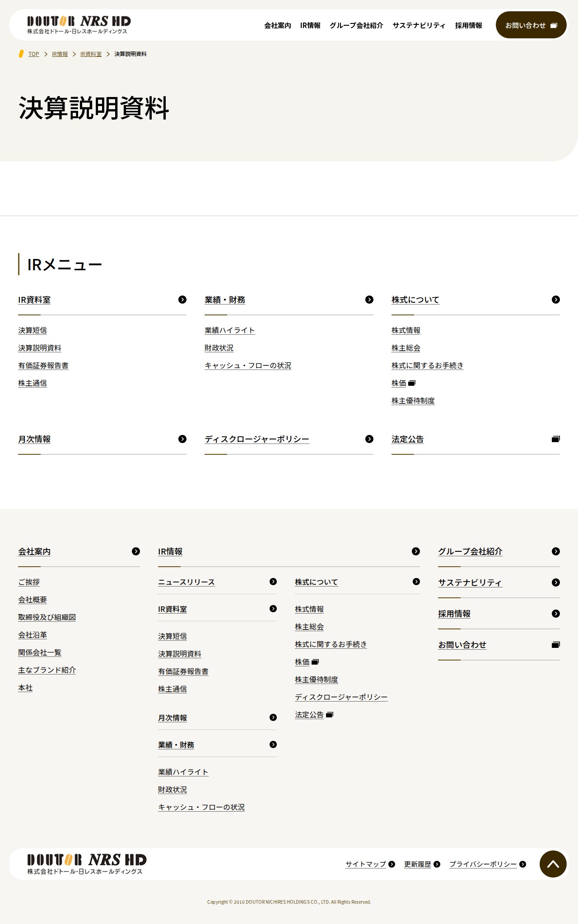The width and height of the screenshot is (578, 924).
Task: Click the arrow icon beside footer 会社案内
Action: point(136,551)
